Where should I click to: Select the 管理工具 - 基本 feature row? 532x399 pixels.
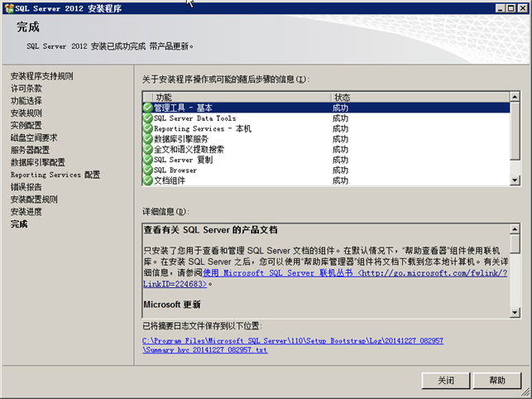[x=326, y=108]
